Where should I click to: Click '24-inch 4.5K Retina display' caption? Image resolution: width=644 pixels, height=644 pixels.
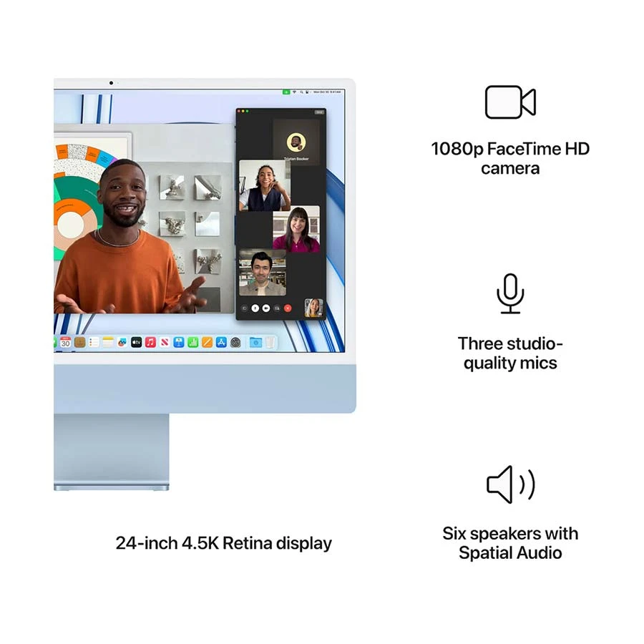tap(223, 543)
